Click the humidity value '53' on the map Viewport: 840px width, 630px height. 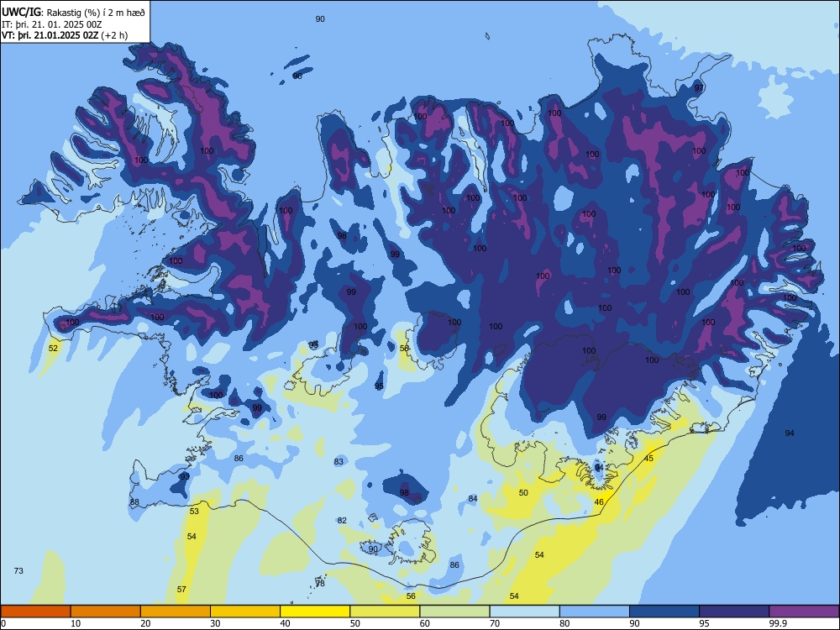pos(194,511)
